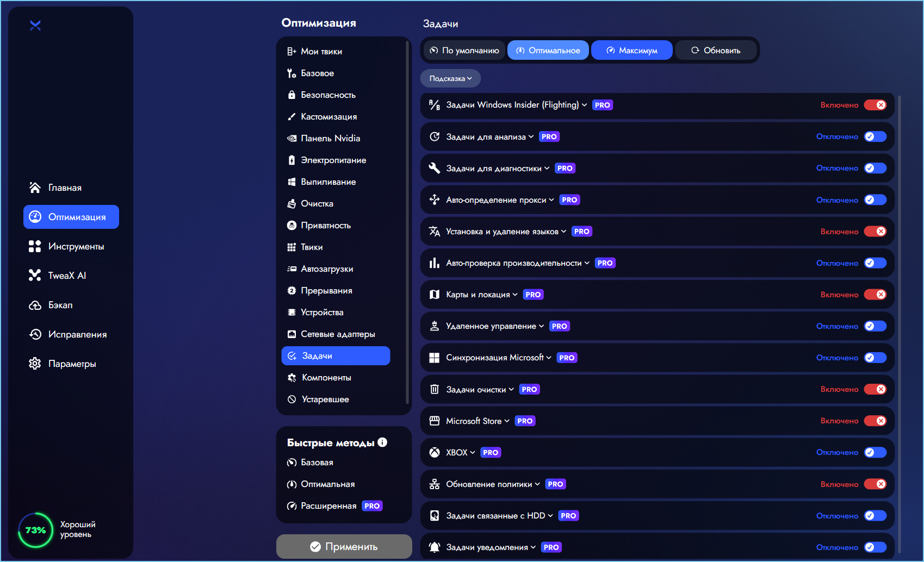This screenshot has width=924, height=562.
Task: Click the Windows Insider task row icon
Action: click(x=435, y=105)
